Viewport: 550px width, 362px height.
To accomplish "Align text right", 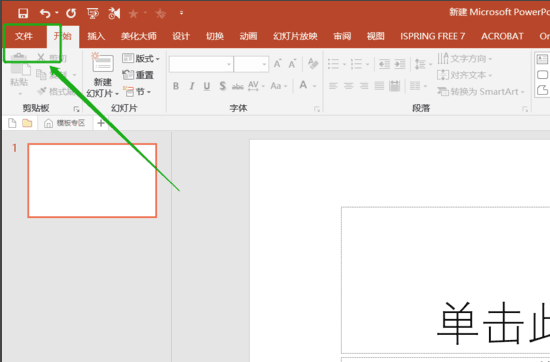I will [364, 86].
